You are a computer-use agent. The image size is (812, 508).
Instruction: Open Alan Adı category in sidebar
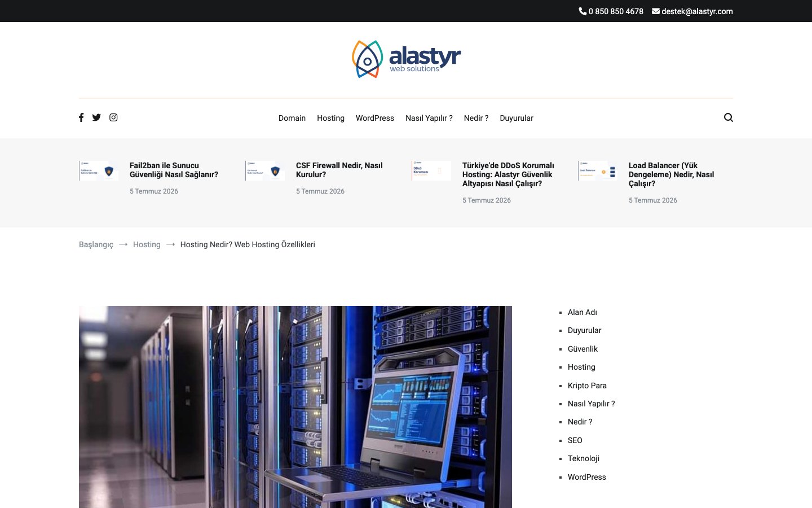[x=582, y=312]
